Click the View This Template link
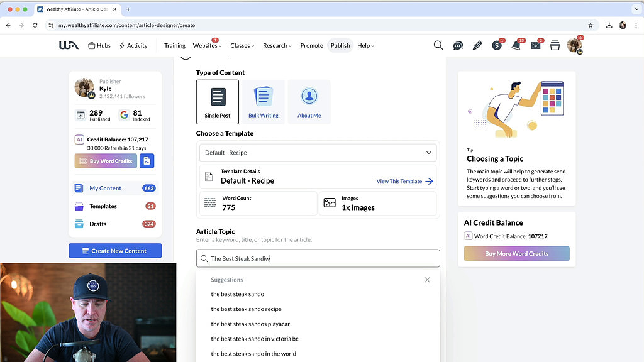Viewport: 644px width, 362px height. click(404, 181)
